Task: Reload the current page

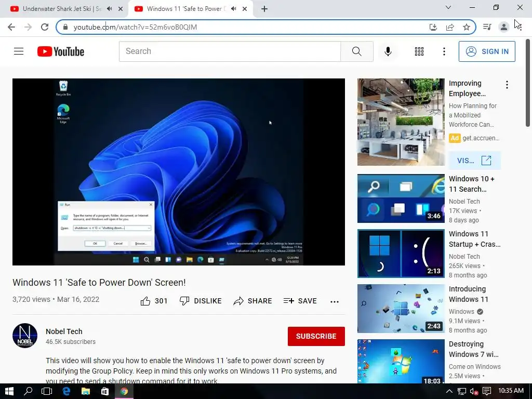Action: [x=45, y=27]
